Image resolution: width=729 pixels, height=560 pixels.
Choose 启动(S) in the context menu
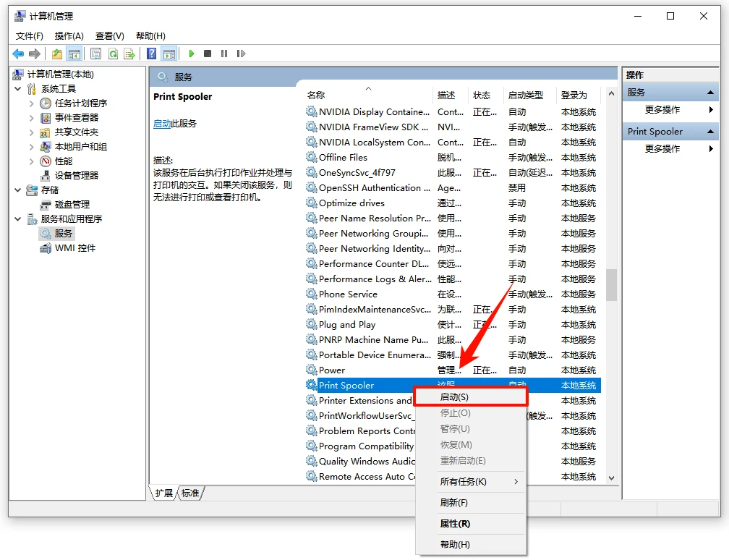pyautogui.click(x=471, y=397)
